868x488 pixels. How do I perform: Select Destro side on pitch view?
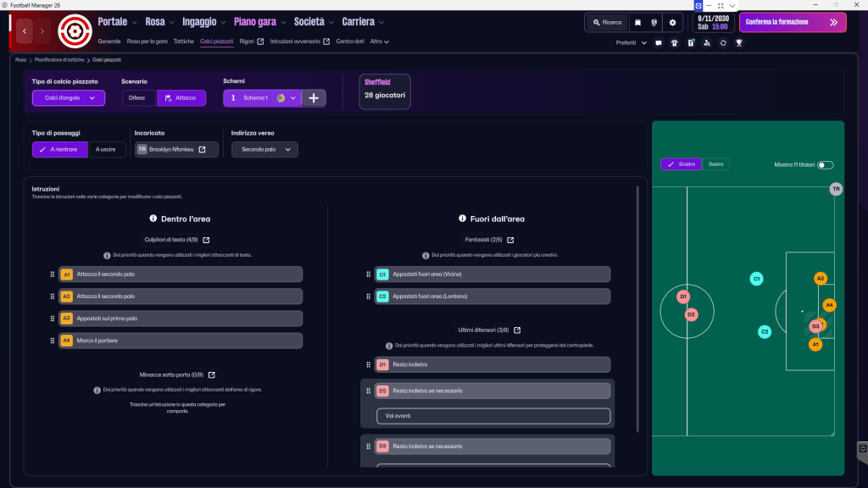715,164
